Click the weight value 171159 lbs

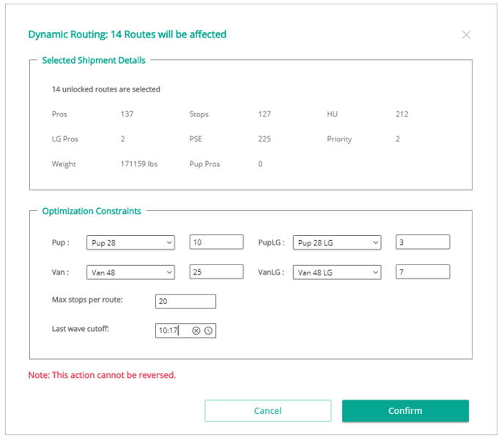point(139,164)
